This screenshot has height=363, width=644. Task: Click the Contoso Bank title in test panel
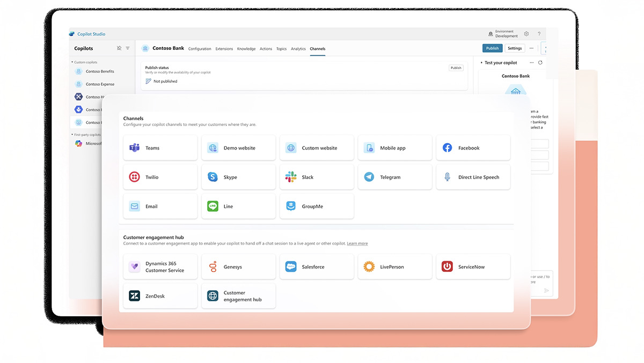(516, 76)
